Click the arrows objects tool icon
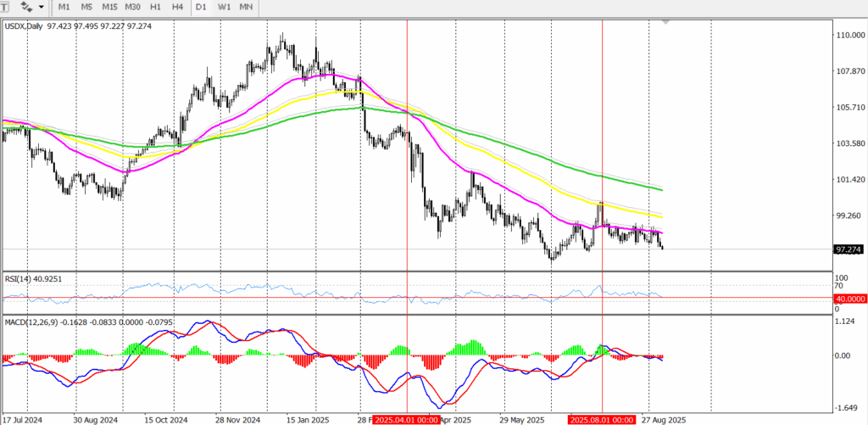 (26, 7)
